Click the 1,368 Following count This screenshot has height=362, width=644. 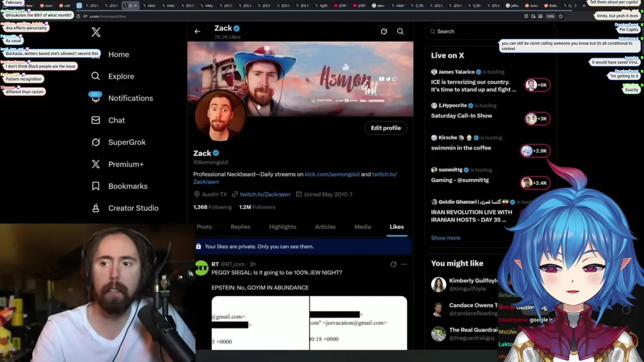pyautogui.click(x=212, y=207)
